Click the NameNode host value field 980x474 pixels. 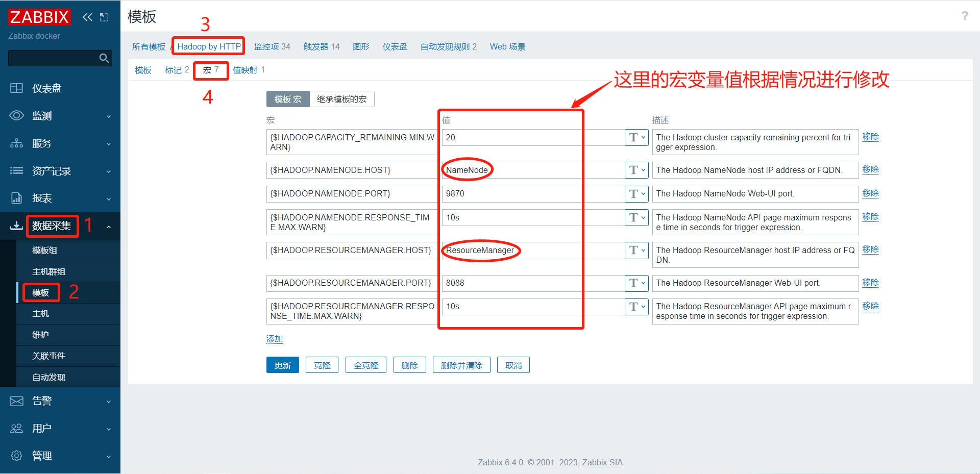[x=533, y=170]
